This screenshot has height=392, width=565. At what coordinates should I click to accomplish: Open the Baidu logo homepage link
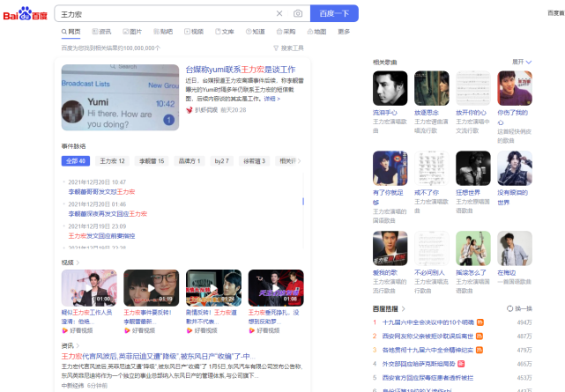[26, 14]
